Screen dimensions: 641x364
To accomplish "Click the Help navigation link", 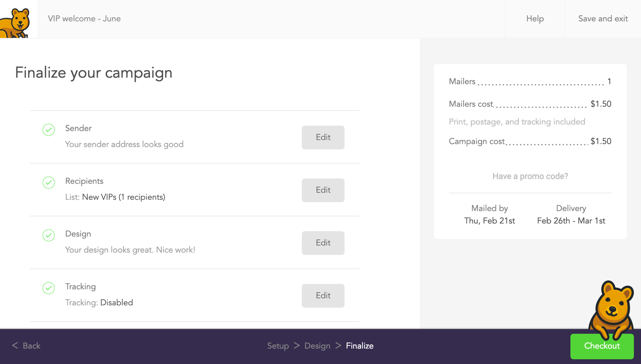I will pos(535,19).
